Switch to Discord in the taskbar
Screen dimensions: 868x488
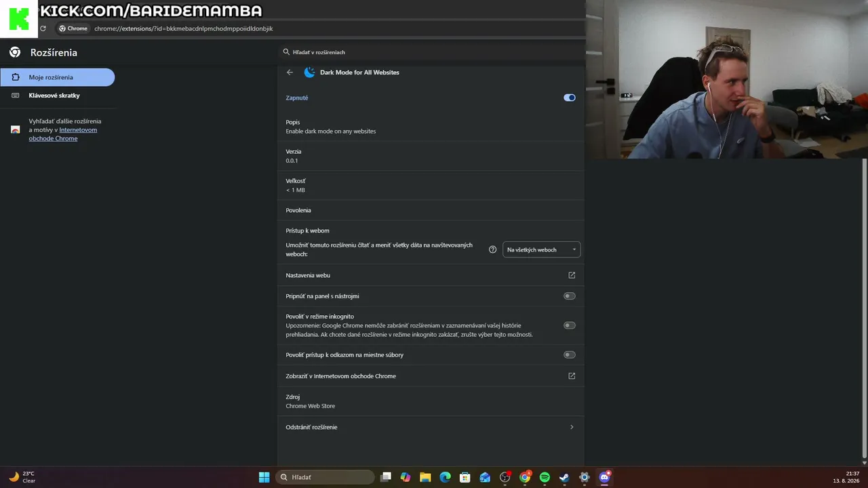click(x=604, y=477)
